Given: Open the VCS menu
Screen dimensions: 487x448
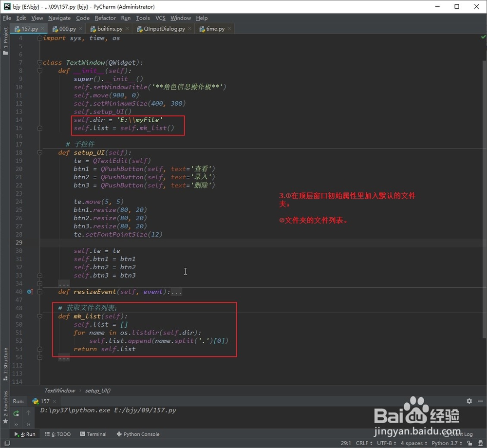Looking at the screenshot, I should (x=160, y=18).
